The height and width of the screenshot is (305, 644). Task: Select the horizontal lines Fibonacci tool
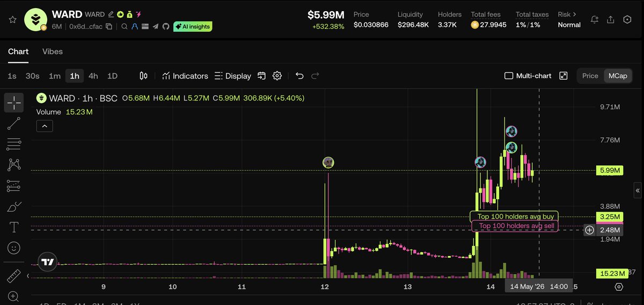(x=14, y=144)
